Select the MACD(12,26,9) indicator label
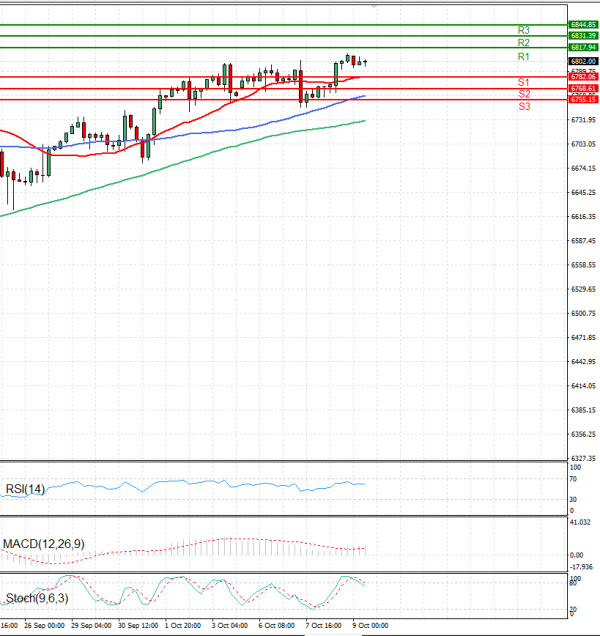The image size is (600, 636). coord(41,543)
